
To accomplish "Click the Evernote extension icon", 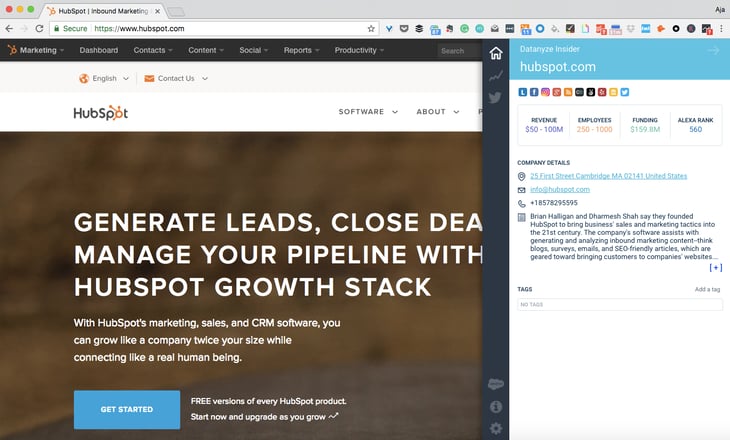I will pyautogui.click(x=450, y=29).
